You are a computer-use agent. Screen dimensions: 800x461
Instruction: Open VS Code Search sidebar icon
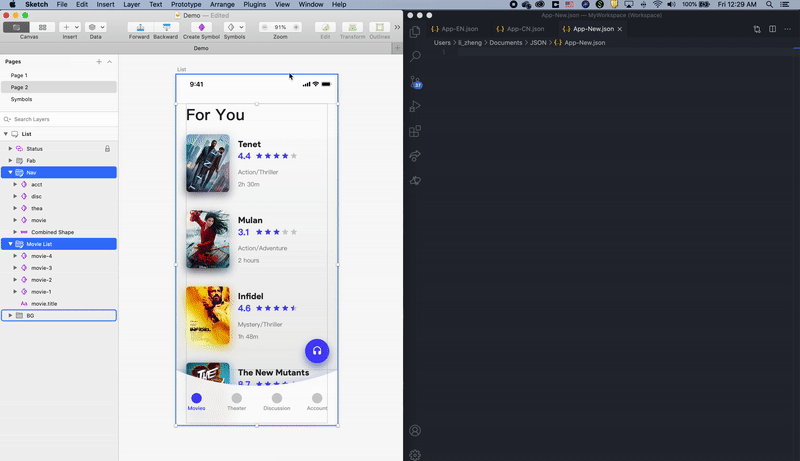pyautogui.click(x=415, y=56)
